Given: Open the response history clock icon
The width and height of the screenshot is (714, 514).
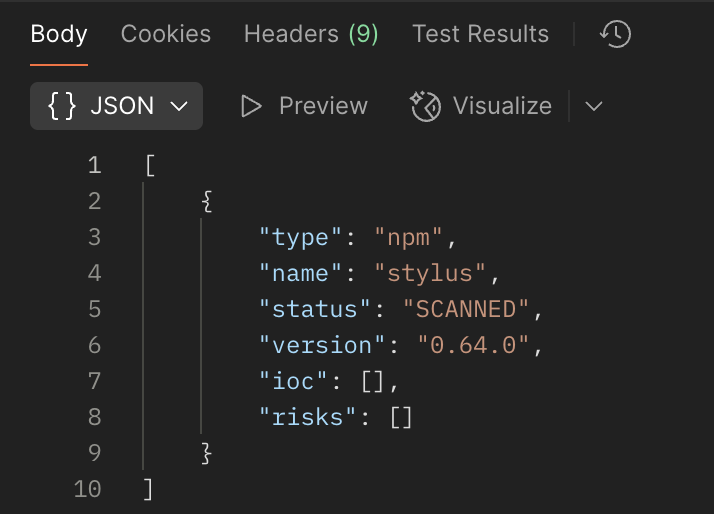Looking at the screenshot, I should [x=615, y=34].
